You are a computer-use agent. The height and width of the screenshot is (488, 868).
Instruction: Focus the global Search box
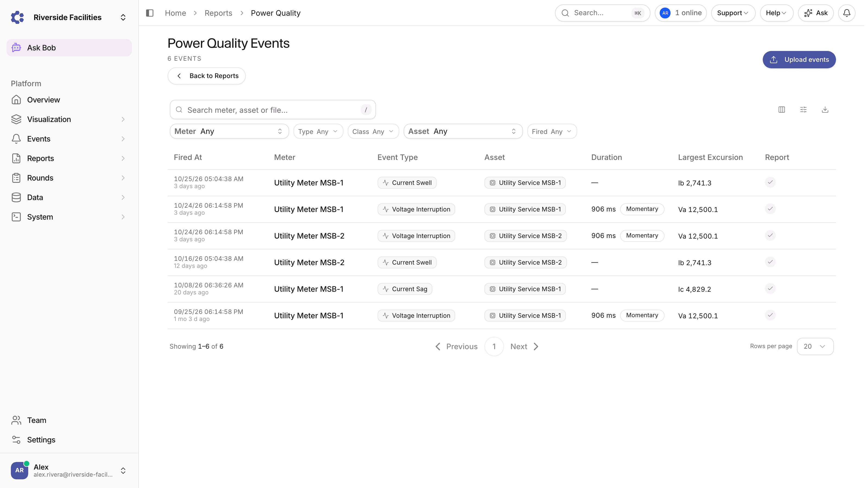(602, 13)
